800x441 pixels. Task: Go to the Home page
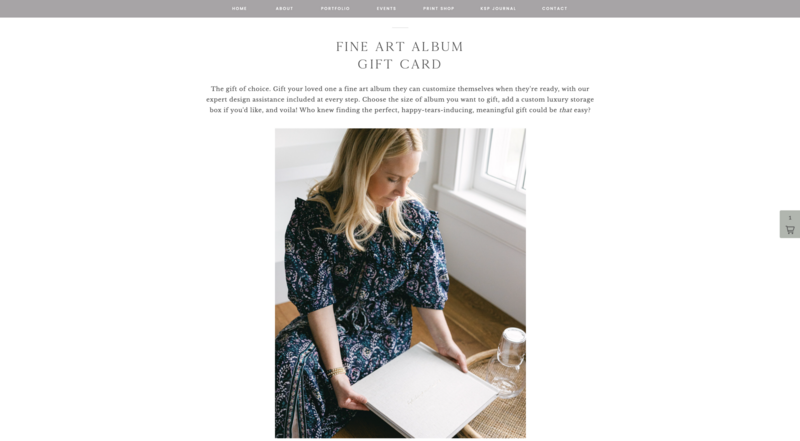(x=239, y=9)
